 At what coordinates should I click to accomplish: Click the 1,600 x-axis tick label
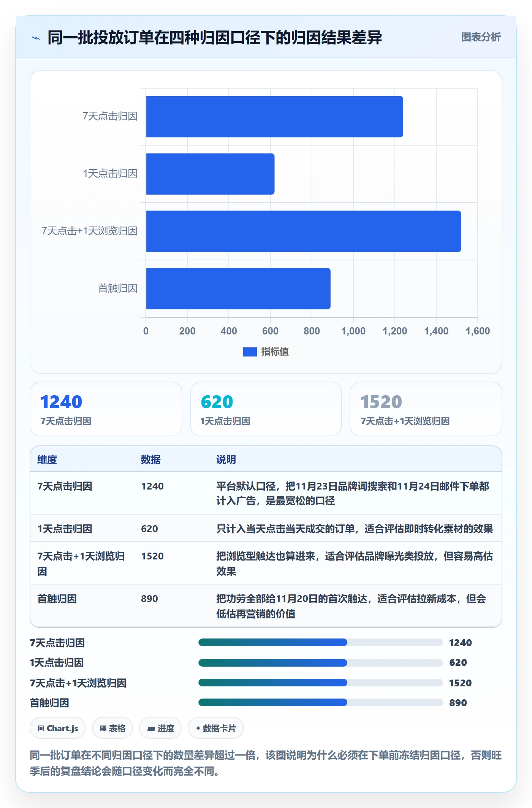(478, 331)
